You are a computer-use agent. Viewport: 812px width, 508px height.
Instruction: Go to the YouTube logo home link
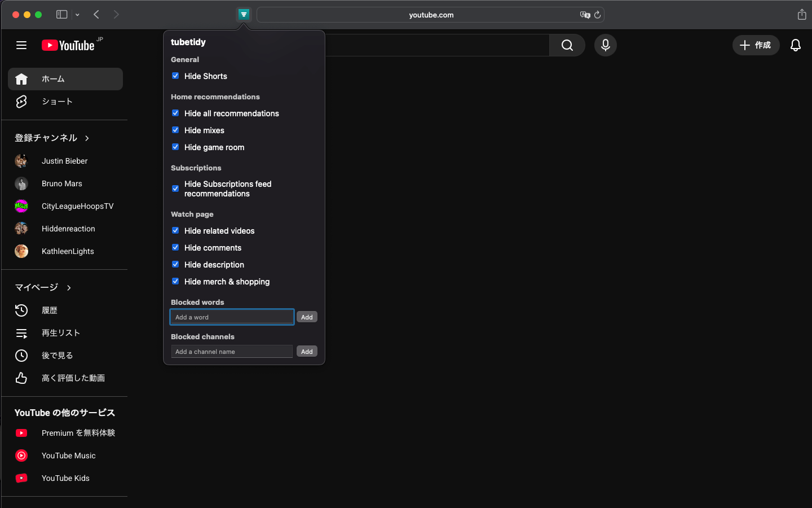point(68,45)
